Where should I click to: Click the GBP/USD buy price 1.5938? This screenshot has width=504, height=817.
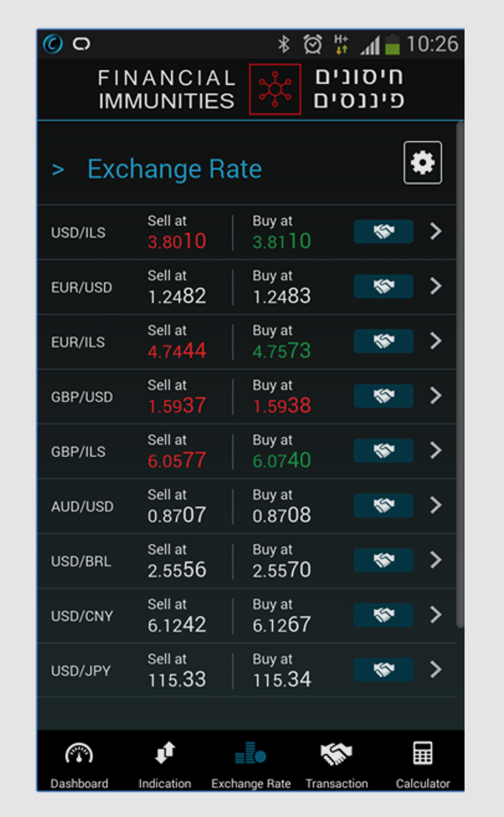coord(282,406)
